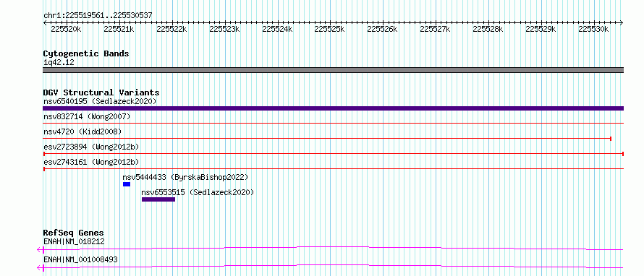Click the 225526k ruler position

point(382,30)
